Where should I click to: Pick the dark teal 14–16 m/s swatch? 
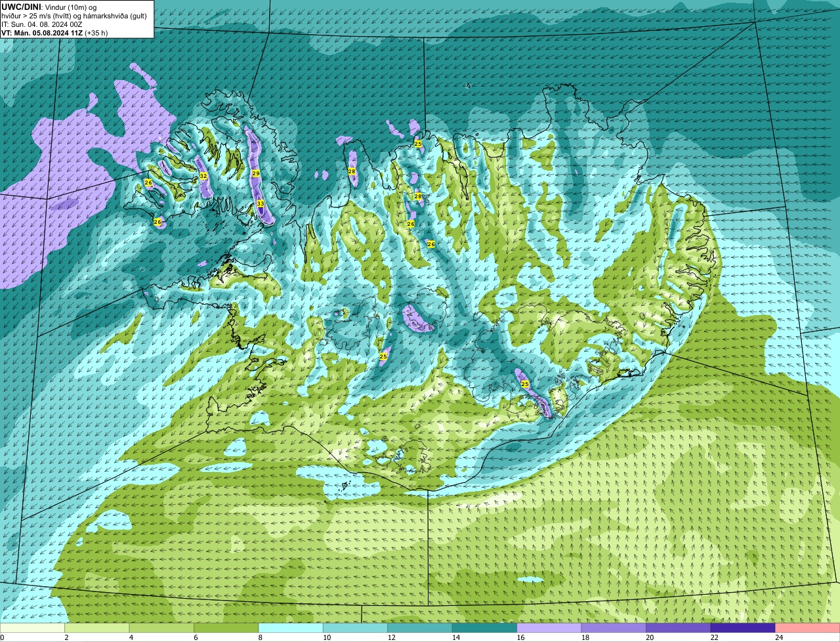[485, 628]
